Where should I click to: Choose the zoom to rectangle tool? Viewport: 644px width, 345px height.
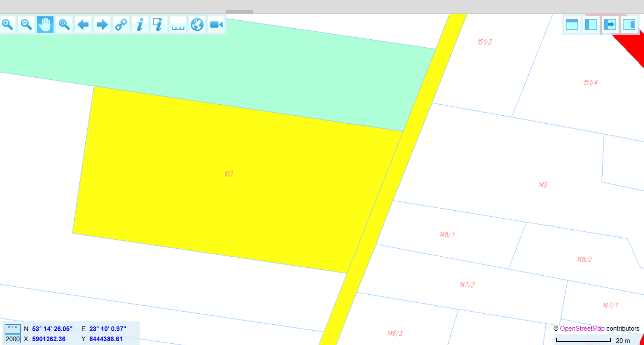(64, 24)
